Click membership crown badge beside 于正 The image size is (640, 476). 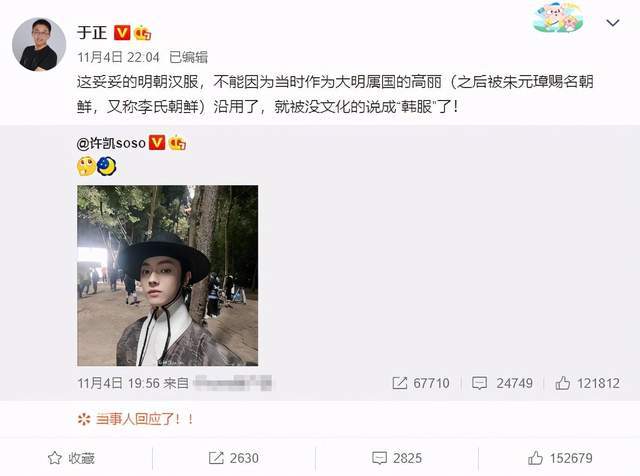click(x=142, y=33)
